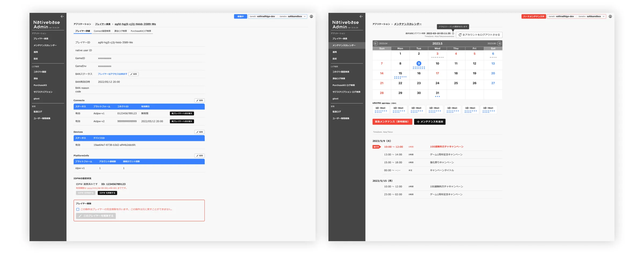644x254 pixels.
Task: Switch to PurchaseKitログ検索 tab
Action: pyautogui.click(x=141, y=31)
